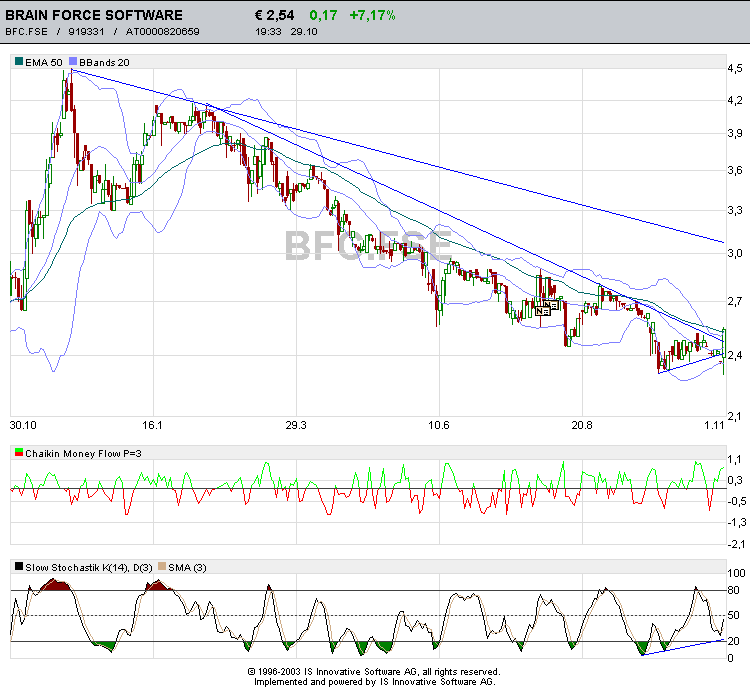Click the BBands 20 purple legend square

pos(73,61)
